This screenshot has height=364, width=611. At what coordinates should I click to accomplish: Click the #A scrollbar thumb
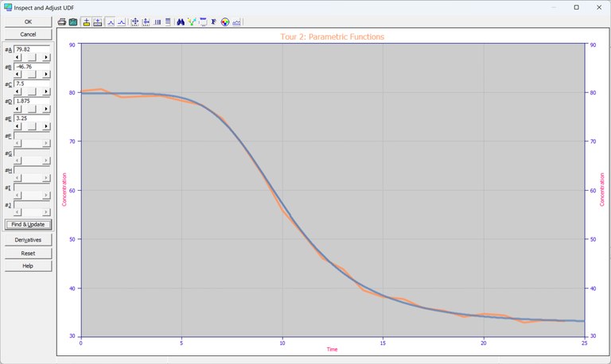[x=32, y=57]
